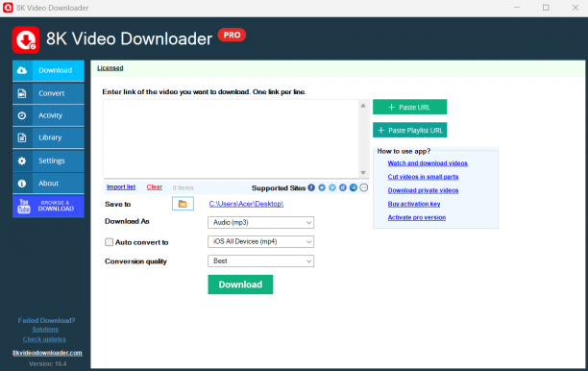Click the link box scrollbar down arrow
This screenshot has height=371, width=588.
click(x=363, y=173)
